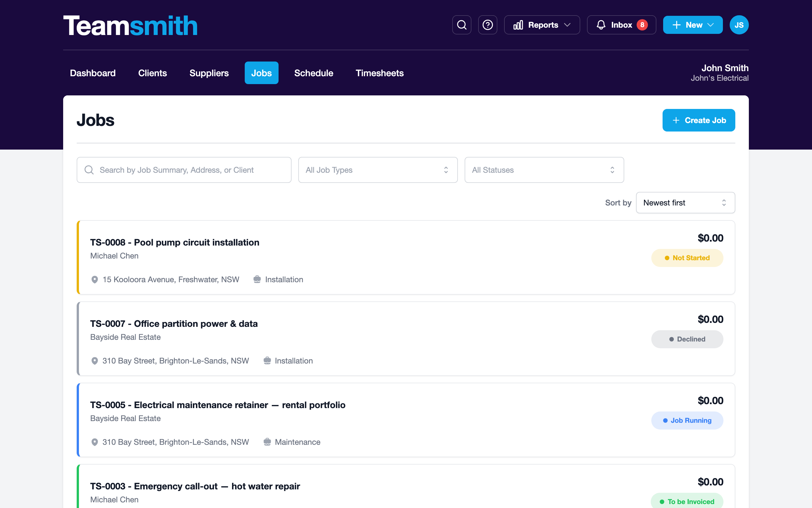Click Michael Chen under TS-0008
Viewport: 812px width, 508px height.
point(114,256)
